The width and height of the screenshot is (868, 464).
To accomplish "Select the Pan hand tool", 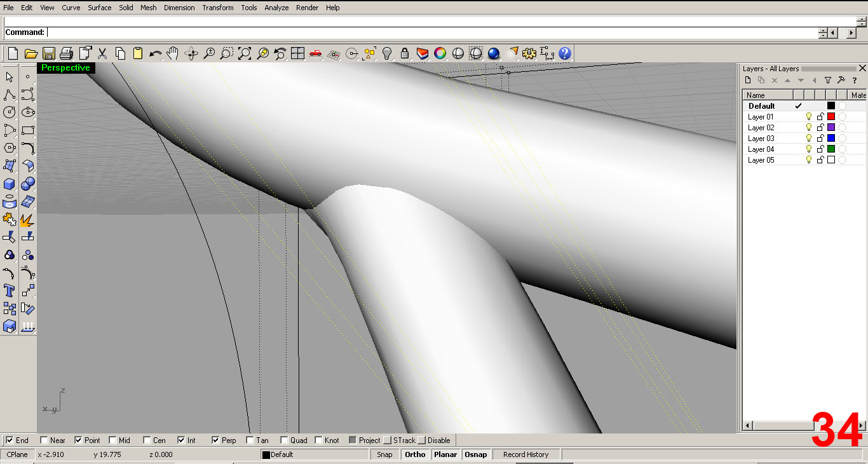I will point(173,53).
